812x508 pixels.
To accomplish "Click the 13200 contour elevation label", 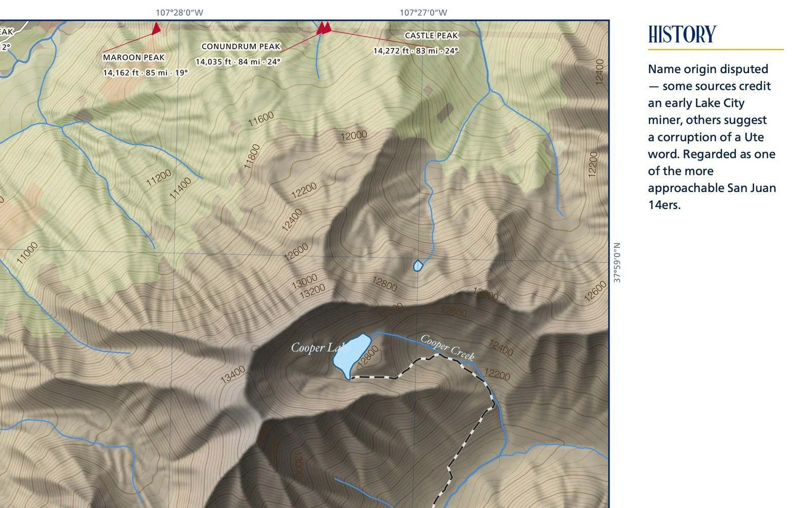I will coord(312,293).
